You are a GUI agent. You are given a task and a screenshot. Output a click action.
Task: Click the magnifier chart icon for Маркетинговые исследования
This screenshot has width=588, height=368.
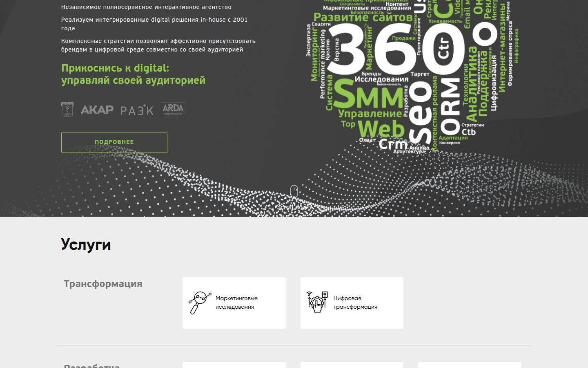[x=200, y=303]
